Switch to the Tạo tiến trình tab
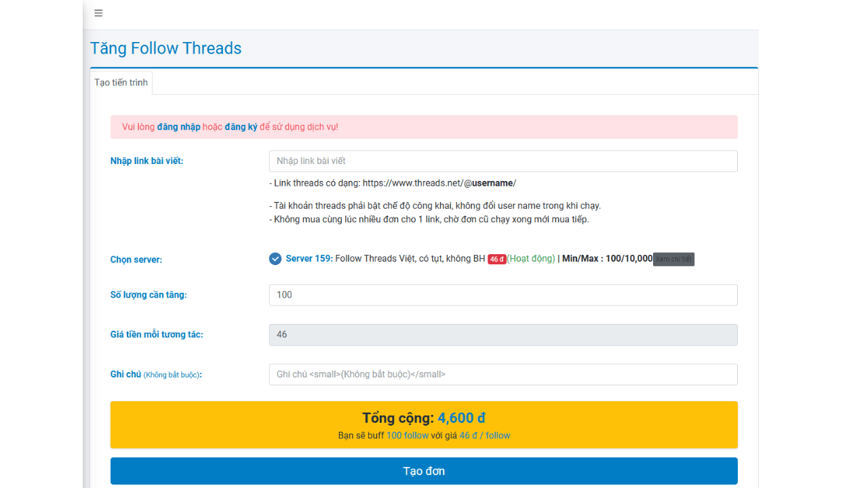Image resolution: width=868 pixels, height=488 pixels. pos(121,83)
